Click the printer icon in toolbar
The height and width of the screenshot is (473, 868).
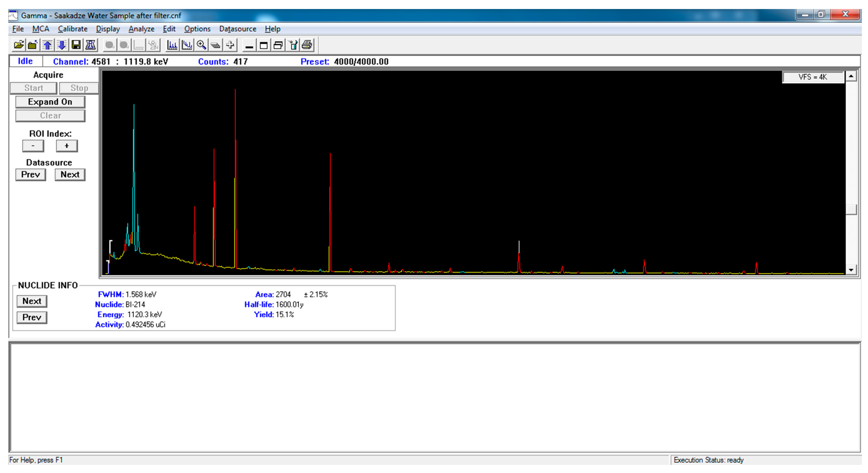pos(307,45)
